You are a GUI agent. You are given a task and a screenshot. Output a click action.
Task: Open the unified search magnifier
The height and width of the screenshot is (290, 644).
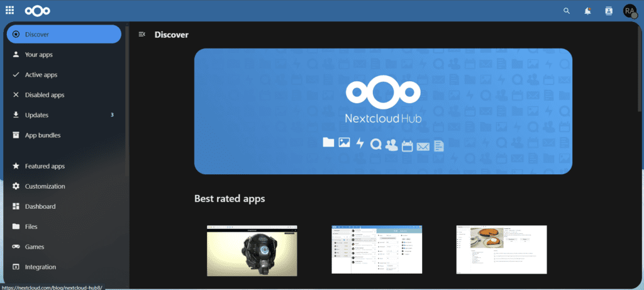[x=567, y=11]
